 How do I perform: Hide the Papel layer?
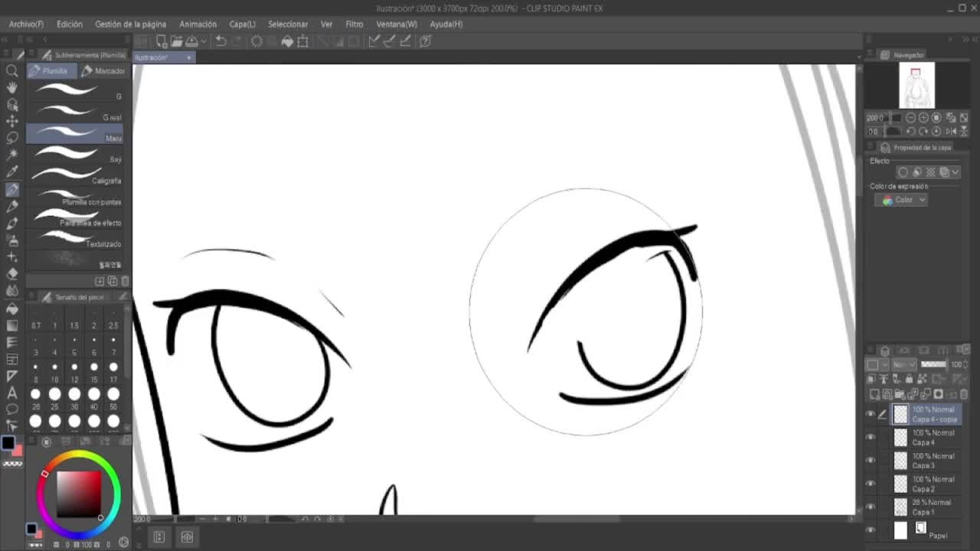click(x=870, y=530)
